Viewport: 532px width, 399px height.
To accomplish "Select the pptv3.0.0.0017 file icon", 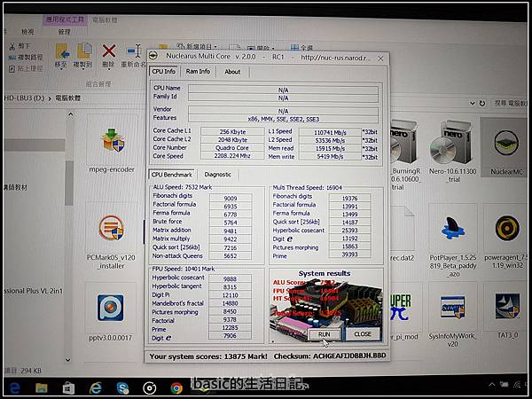I will (110, 308).
